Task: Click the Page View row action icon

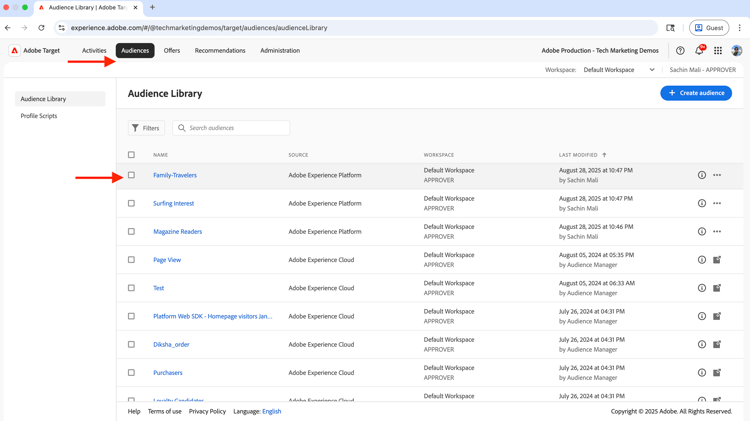Action: click(x=717, y=260)
